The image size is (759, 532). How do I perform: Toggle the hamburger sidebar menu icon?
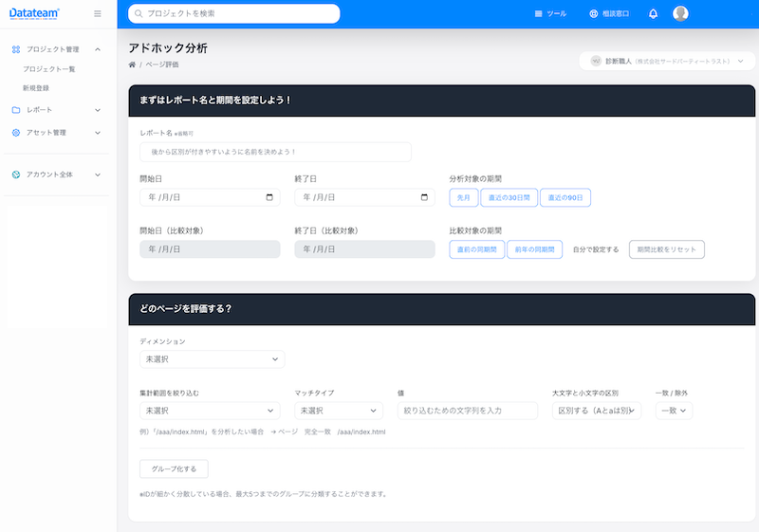coord(98,14)
